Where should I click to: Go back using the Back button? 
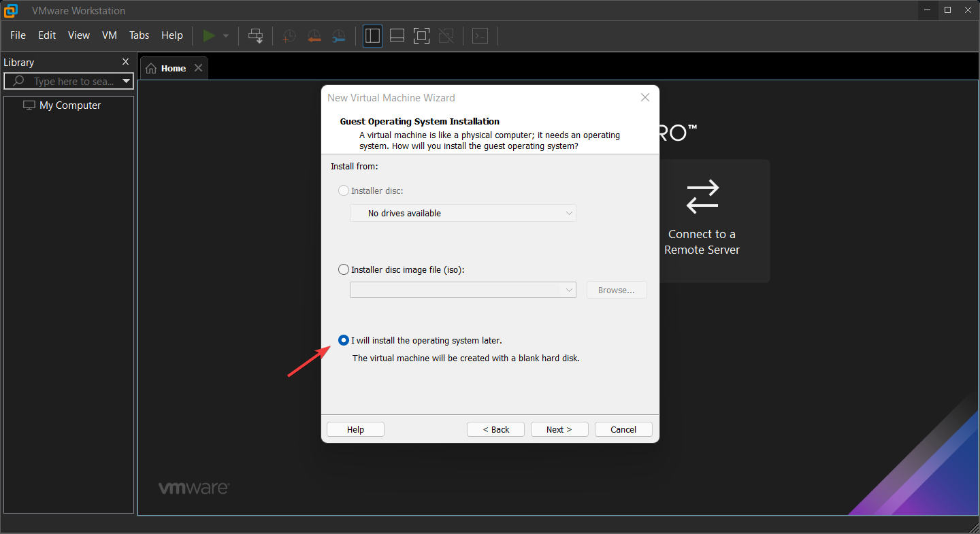click(x=495, y=429)
